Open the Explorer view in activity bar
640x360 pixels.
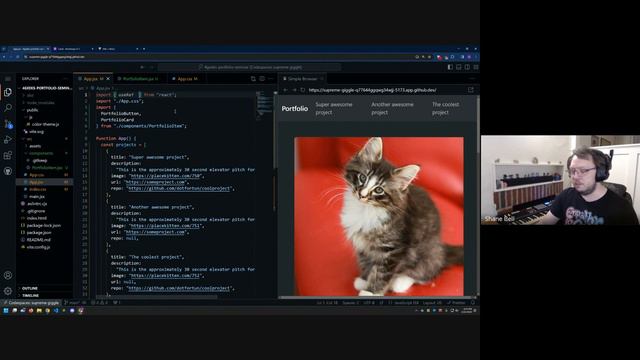click(8, 92)
